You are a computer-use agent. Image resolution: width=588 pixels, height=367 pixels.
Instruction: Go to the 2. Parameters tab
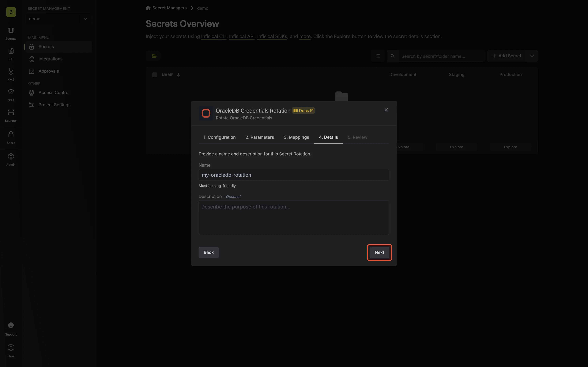(x=260, y=137)
